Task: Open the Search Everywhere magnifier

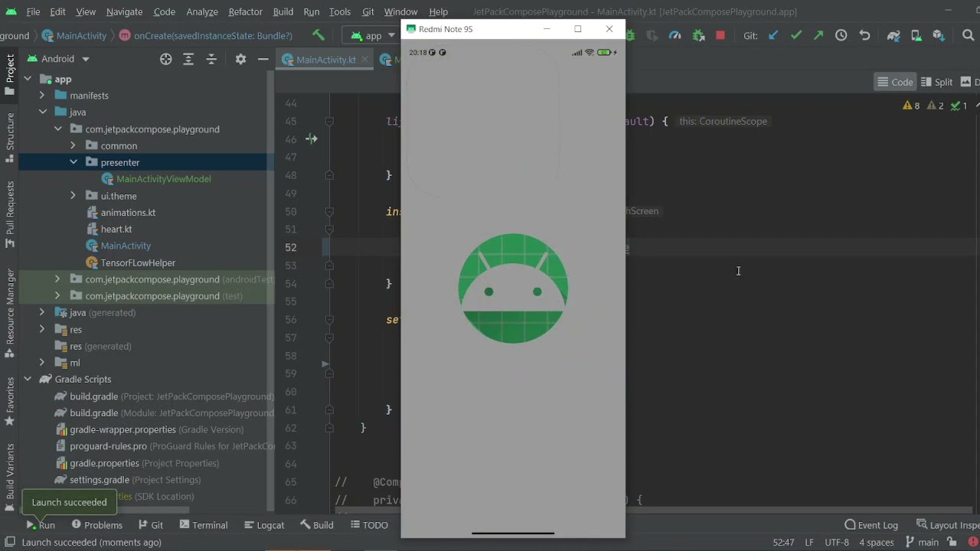Action: (968, 35)
